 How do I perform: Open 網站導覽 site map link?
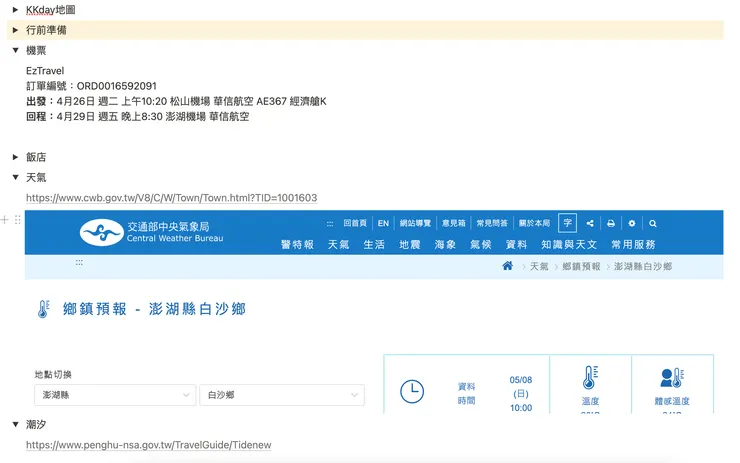point(415,223)
